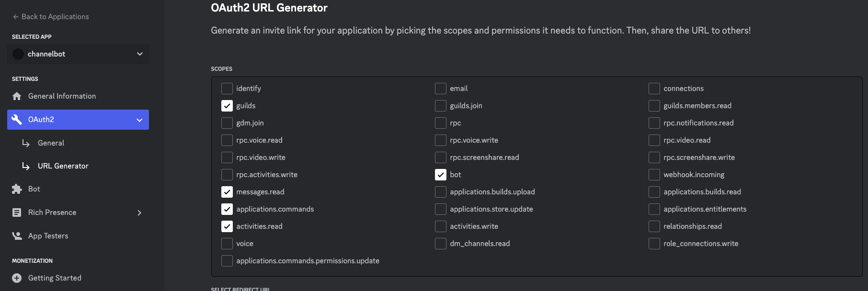Collapse the OAuth2 section chevron

tap(139, 120)
